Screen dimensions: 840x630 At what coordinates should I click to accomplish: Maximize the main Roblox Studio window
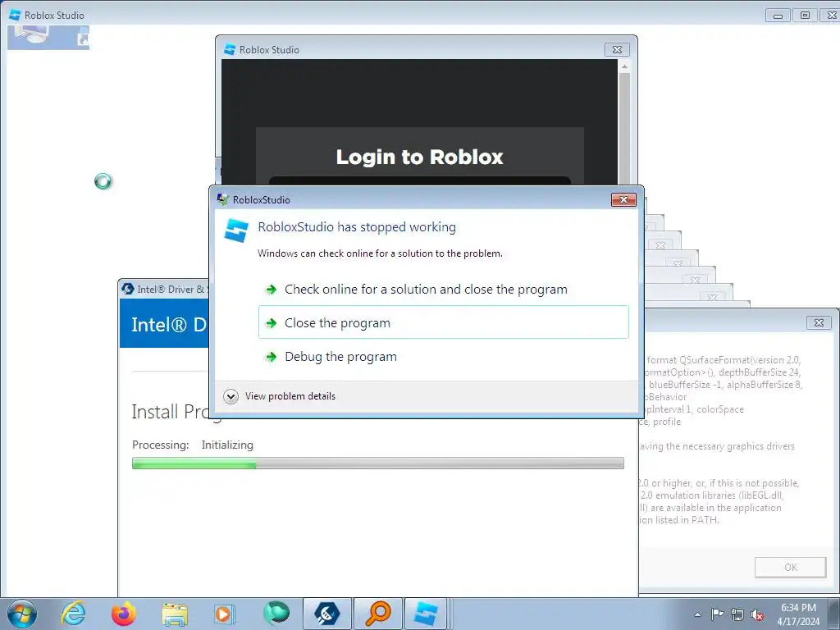tap(805, 15)
